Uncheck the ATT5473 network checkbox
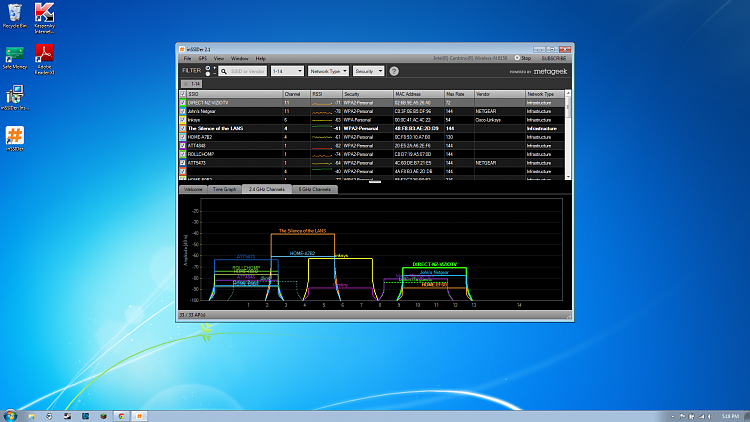Image resolution: width=750 pixels, height=422 pixels. [x=182, y=163]
